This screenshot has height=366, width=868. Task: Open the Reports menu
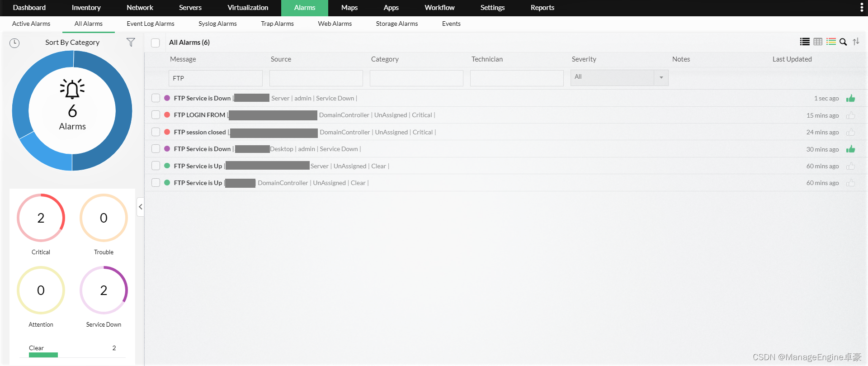tap(542, 8)
